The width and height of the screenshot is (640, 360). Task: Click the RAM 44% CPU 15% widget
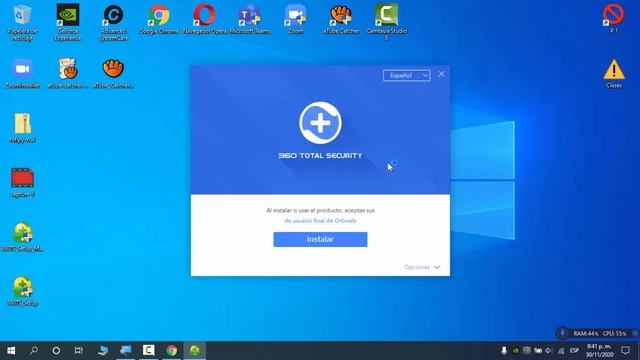point(600,333)
